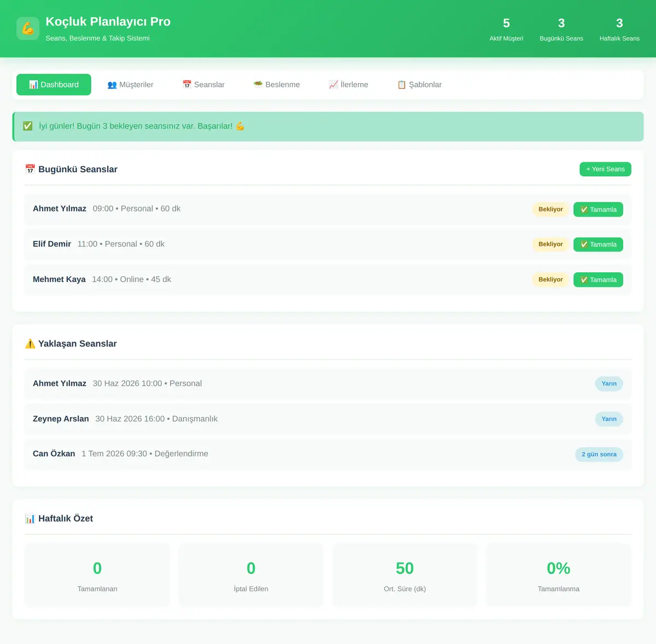Click the flexed-arm emoji ending the greeting banner

point(240,126)
